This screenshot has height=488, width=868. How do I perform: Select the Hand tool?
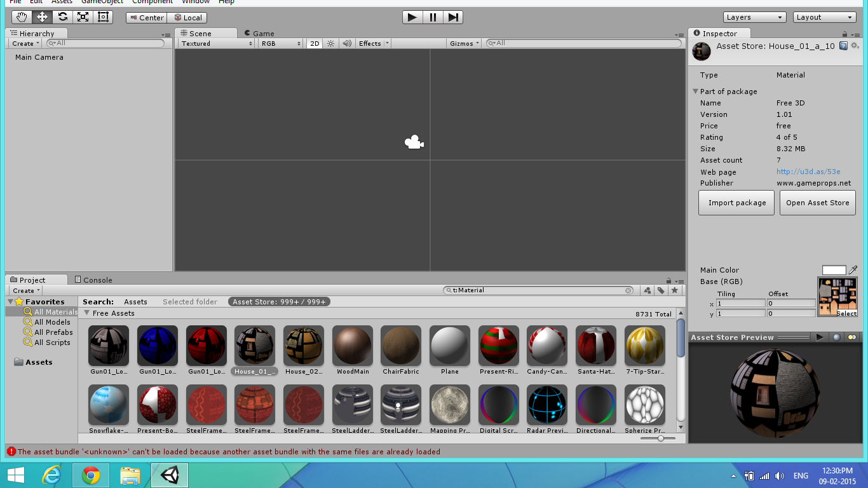coord(22,17)
